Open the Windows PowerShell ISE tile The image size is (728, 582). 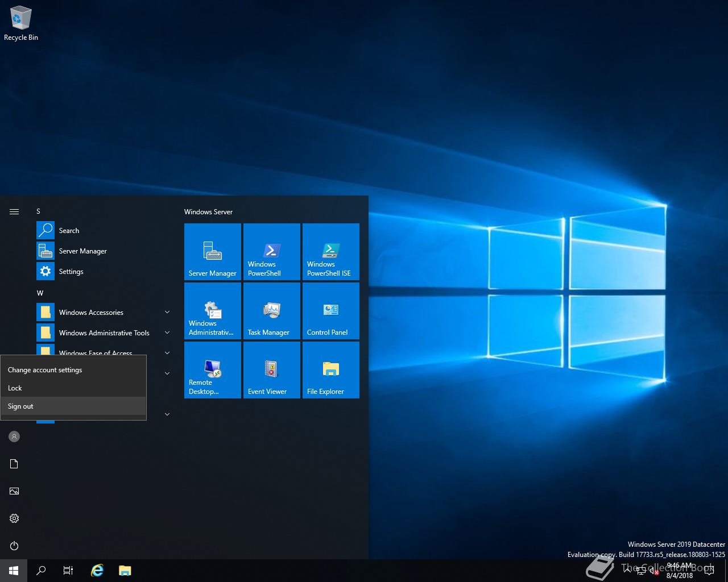pyautogui.click(x=331, y=252)
